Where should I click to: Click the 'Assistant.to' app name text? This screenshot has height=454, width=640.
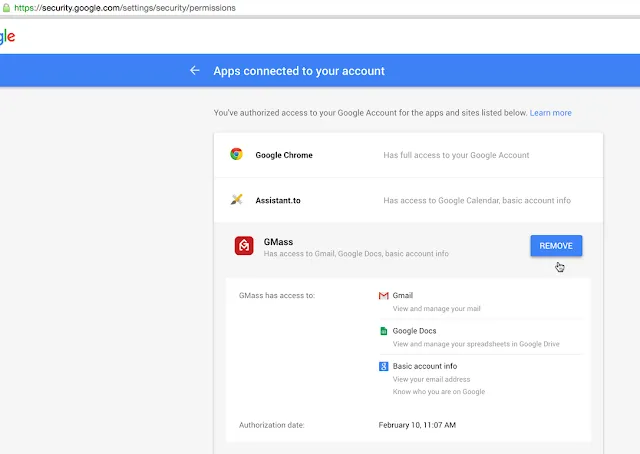(x=278, y=200)
